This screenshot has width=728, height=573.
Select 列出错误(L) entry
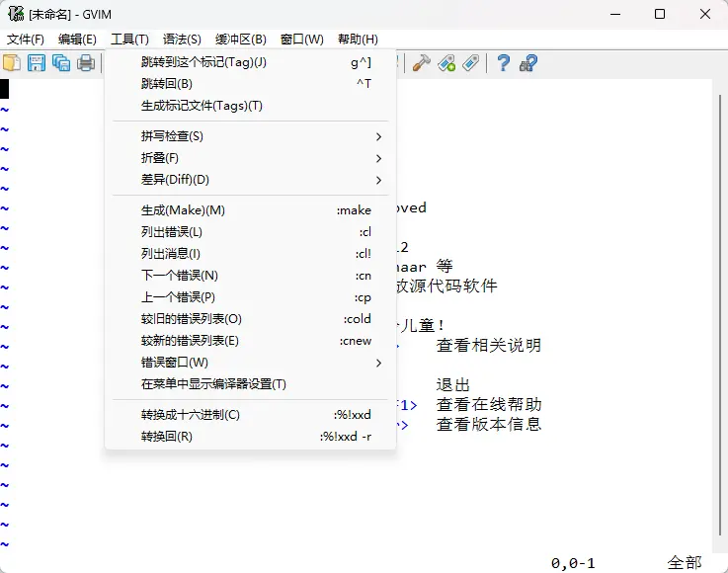coord(250,232)
